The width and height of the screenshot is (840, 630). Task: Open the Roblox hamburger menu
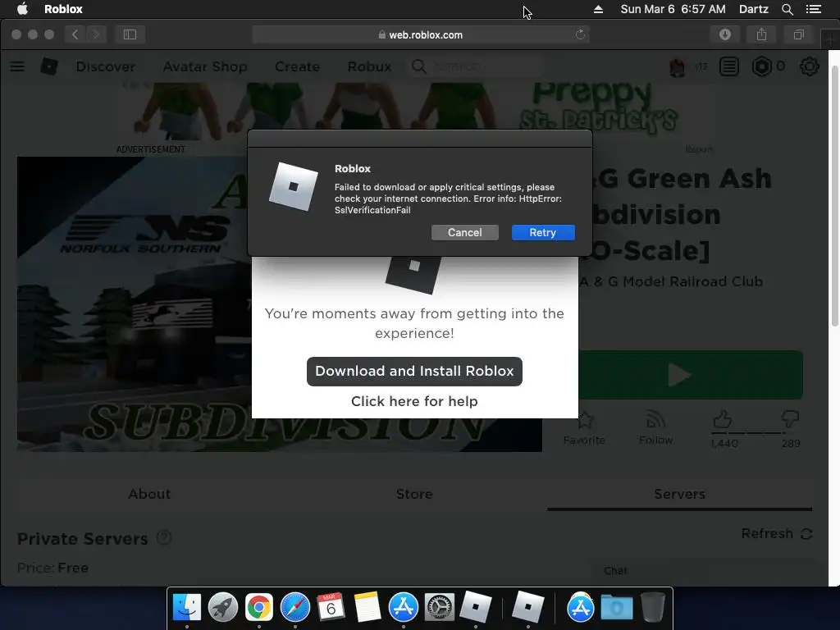17,66
